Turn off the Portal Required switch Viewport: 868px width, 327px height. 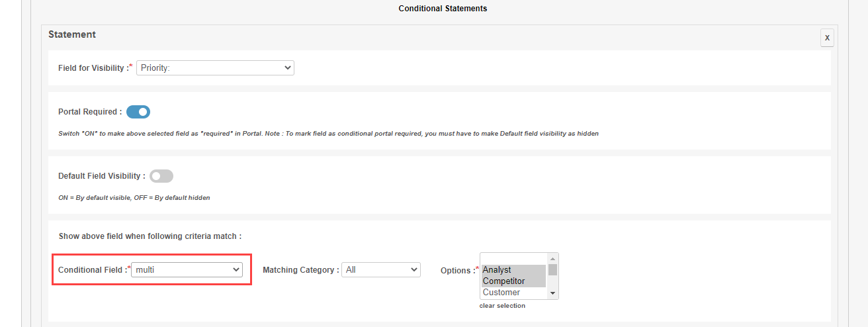[138, 112]
